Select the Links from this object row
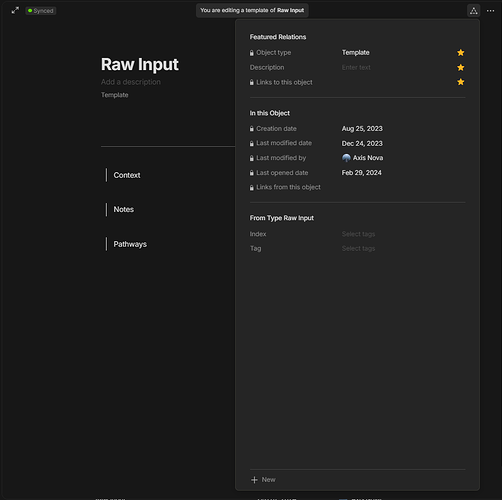The width and height of the screenshot is (502, 500). [357, 187]
